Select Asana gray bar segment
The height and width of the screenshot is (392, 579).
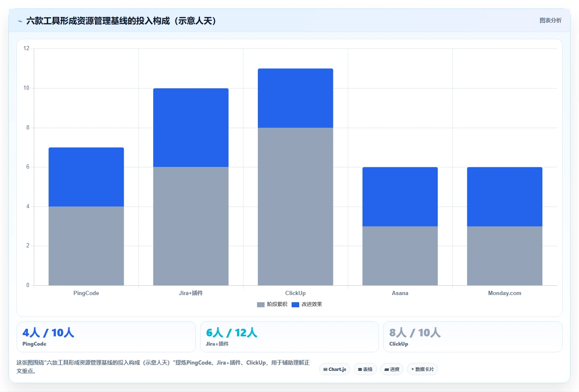click(x=400, y=256)
